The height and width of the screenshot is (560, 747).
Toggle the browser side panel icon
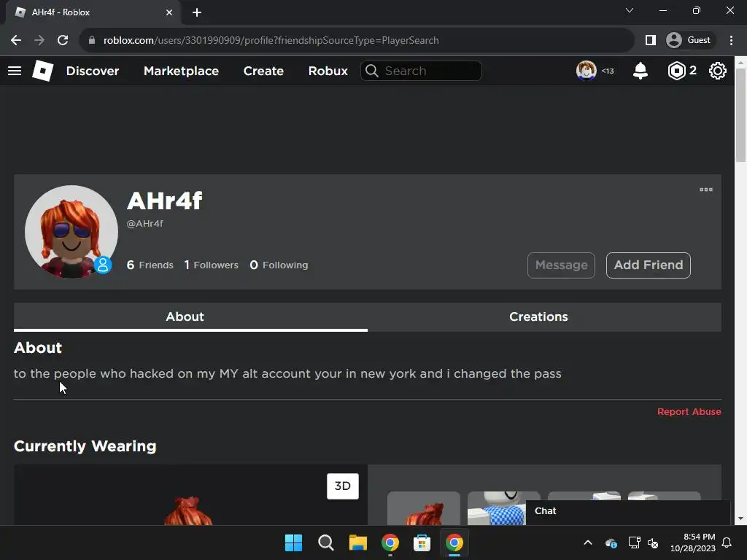[x=650, y=41]
